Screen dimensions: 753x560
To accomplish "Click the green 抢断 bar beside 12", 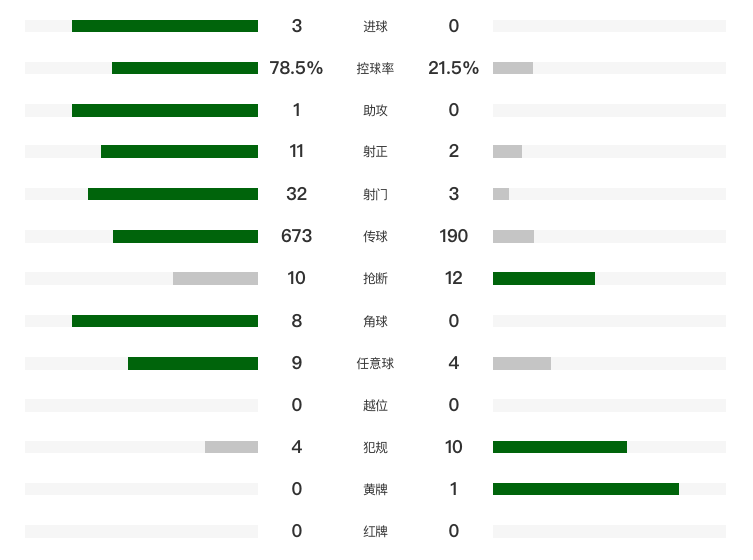I will [544, 278].
